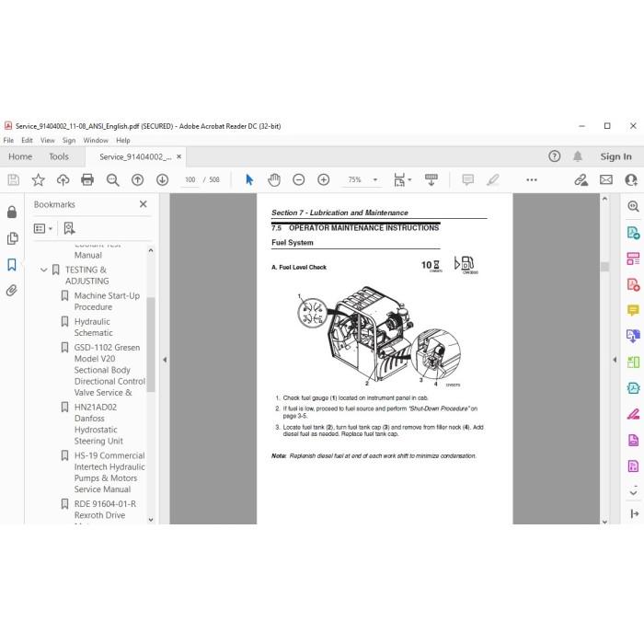
Task: Open Comment tool in right pane
Action: click(633, 310)
